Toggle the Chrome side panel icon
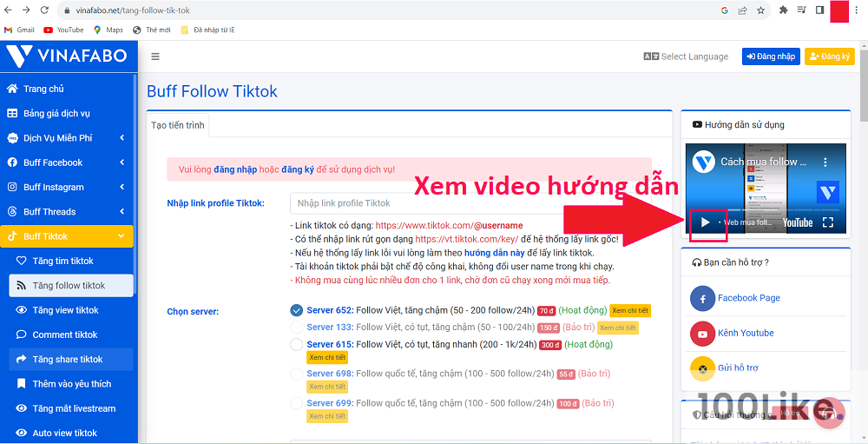 pyautogui.click(x=820, y=10)
